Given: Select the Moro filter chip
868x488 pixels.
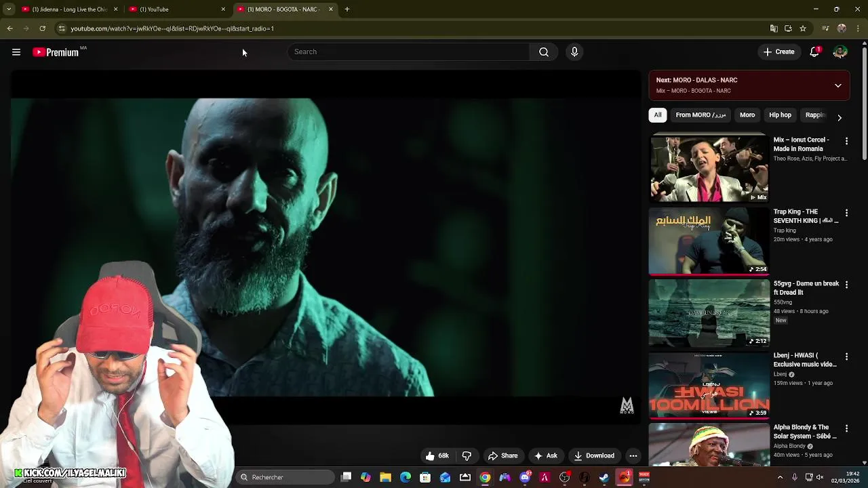Looking at the screenshot, I should (747, 115).
